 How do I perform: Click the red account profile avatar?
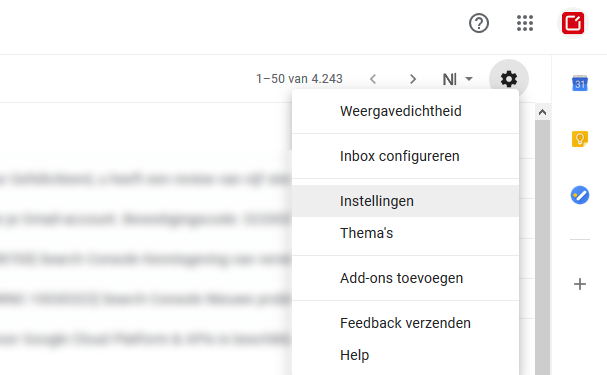point(573,23)
